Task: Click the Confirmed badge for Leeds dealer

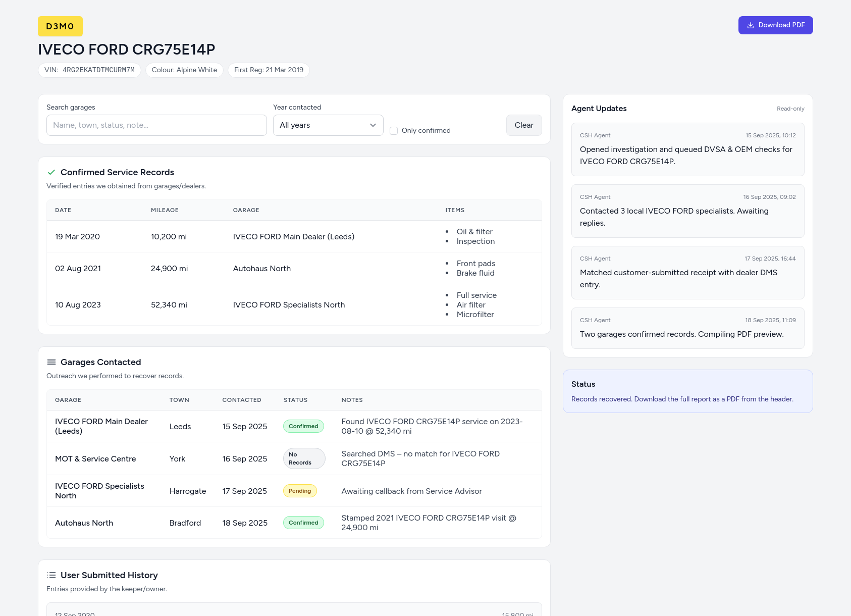Action: [x=303, y=426]
